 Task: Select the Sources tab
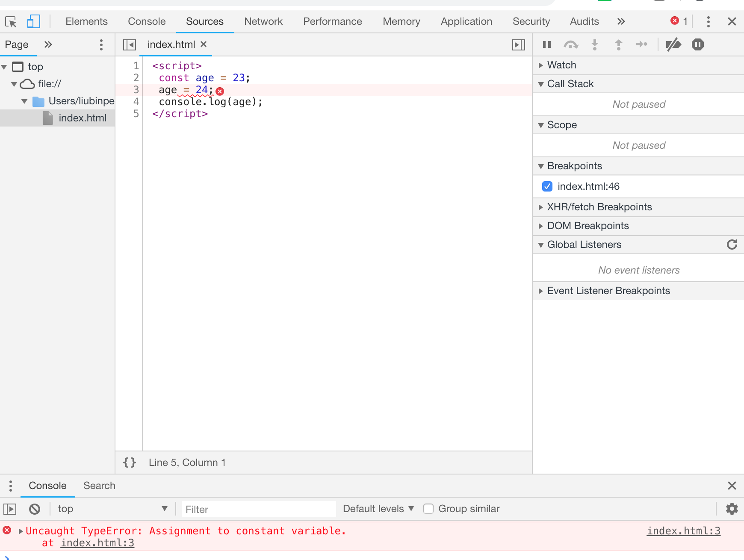(x=205, y=21)
